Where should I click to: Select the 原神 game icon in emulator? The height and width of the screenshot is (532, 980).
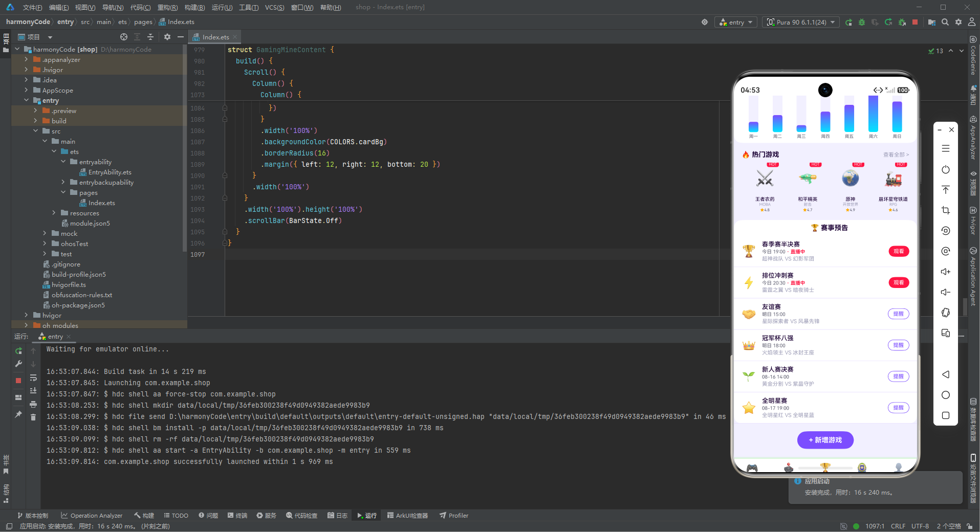(850, 179)
